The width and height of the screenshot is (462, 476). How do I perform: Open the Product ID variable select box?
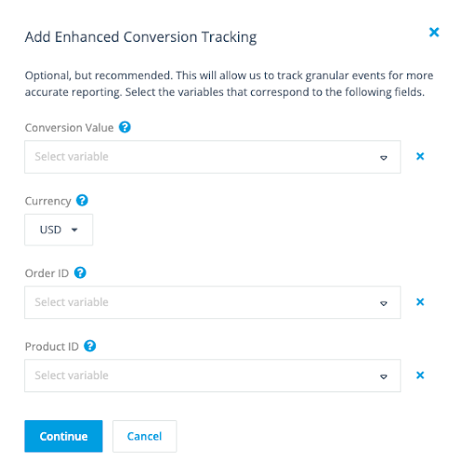click(x=213, y=376)
